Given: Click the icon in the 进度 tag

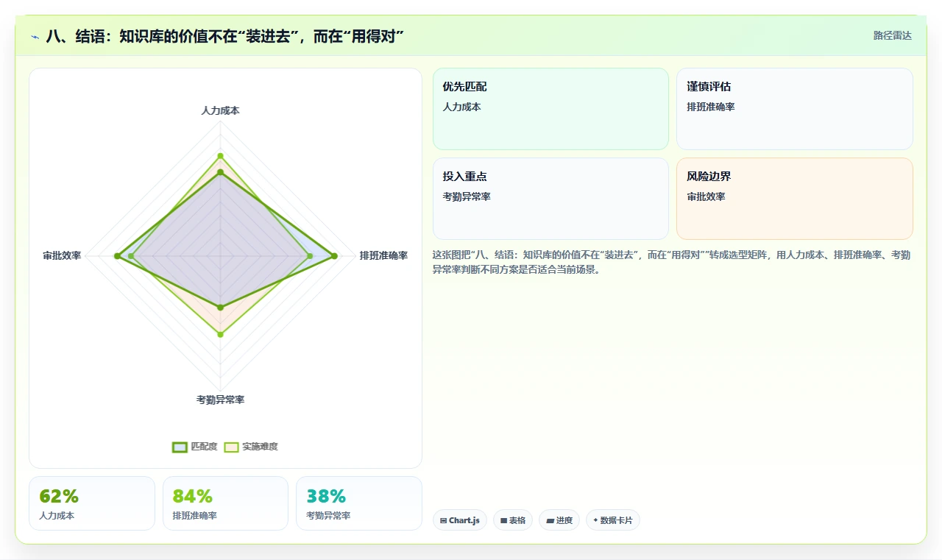Looking at the screenshot, I should coord(550,520).
